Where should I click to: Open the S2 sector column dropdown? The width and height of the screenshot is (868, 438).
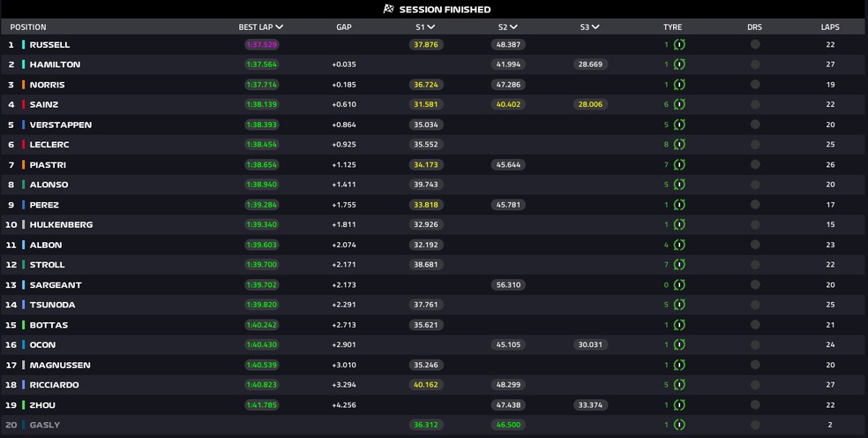click(513, 26)
